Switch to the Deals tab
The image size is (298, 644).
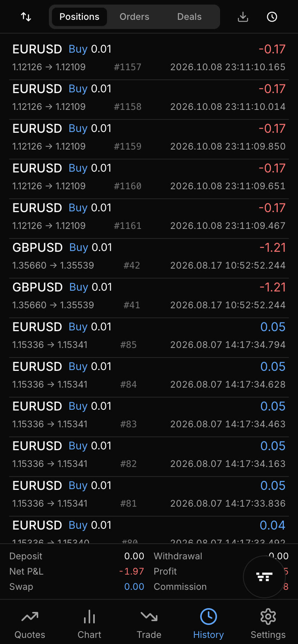(x=189, y=17)
